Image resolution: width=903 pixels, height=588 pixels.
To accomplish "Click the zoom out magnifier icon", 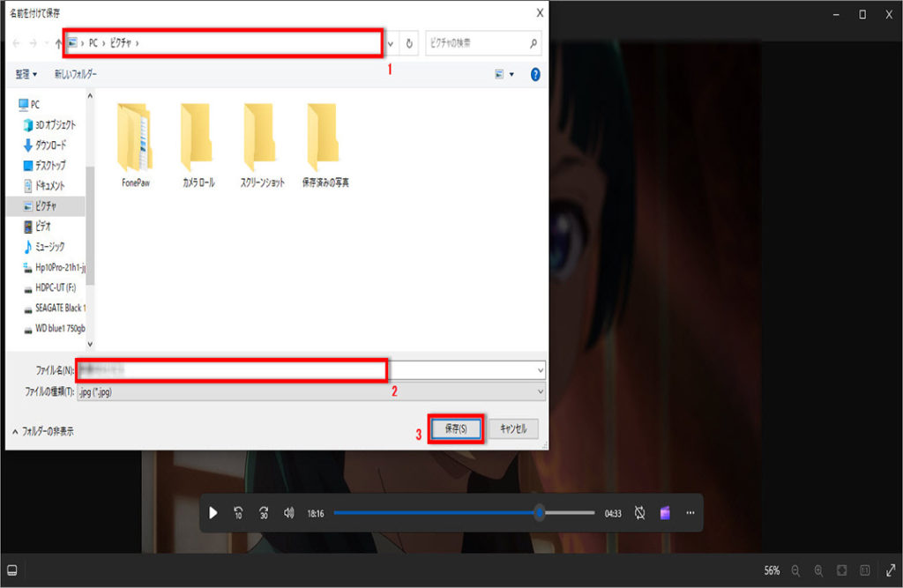I will [795, 570].
